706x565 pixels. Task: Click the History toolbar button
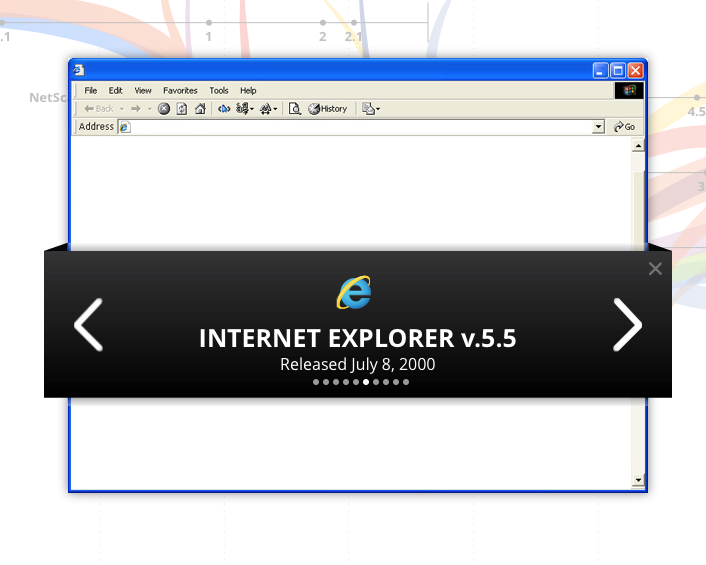pyautogui.click(x=328, y=109)
